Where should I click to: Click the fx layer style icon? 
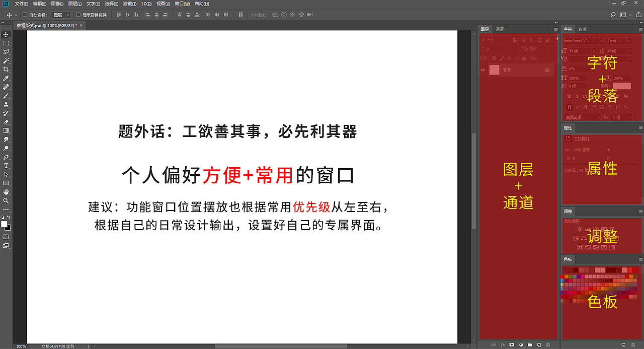pyautogui.click(x=503, y=345)
